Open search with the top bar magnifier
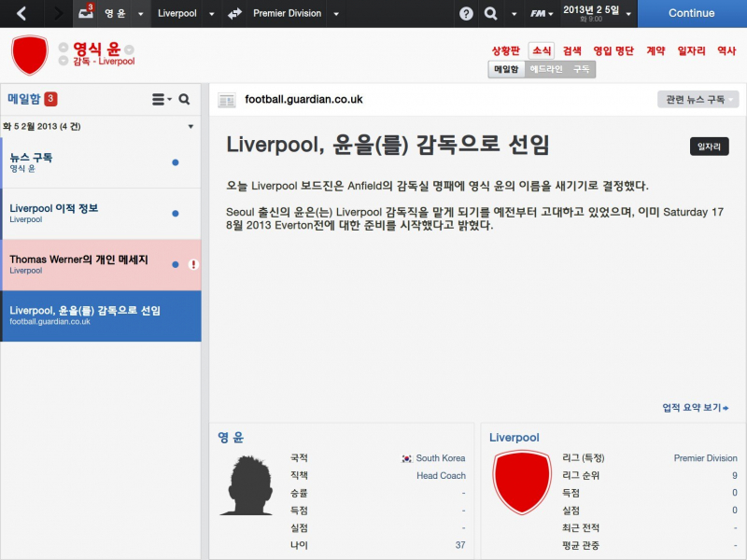Screen dimensions: 747x560 tap(490, 13)
